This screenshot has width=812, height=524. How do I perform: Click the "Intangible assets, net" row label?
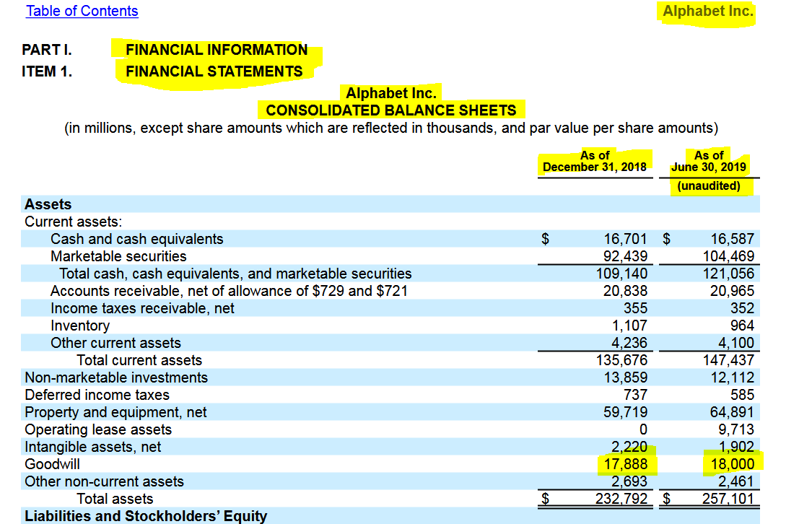tap(92, 447)
